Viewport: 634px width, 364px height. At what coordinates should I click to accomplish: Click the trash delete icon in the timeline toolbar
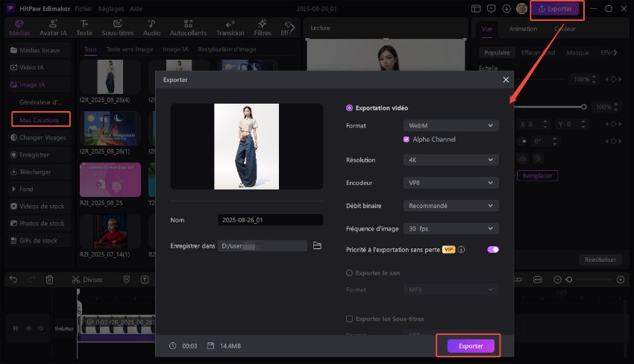(x=49, y=279)
